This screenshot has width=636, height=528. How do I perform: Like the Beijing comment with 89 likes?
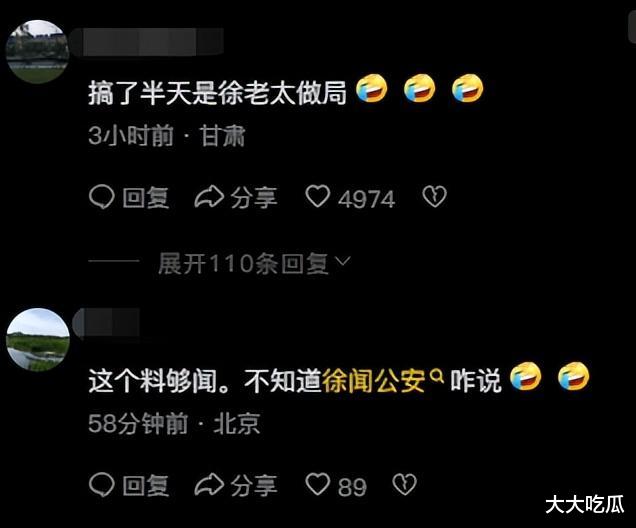[x=317, y=485]
